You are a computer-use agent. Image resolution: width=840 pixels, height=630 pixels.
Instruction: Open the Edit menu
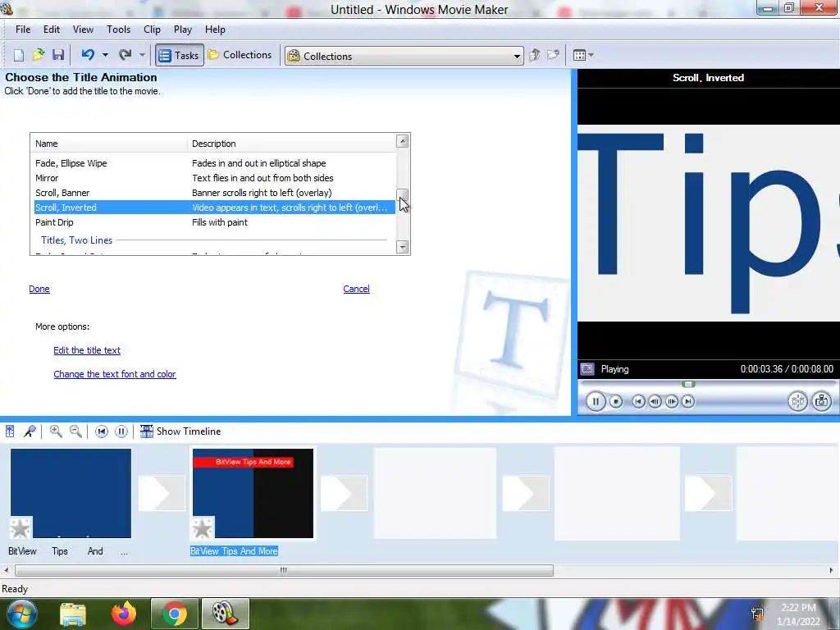click(x=52, y=30)
